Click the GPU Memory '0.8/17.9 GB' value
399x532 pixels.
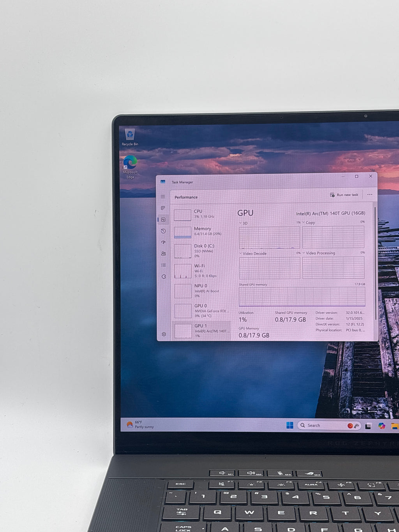(x=254, y=335)
